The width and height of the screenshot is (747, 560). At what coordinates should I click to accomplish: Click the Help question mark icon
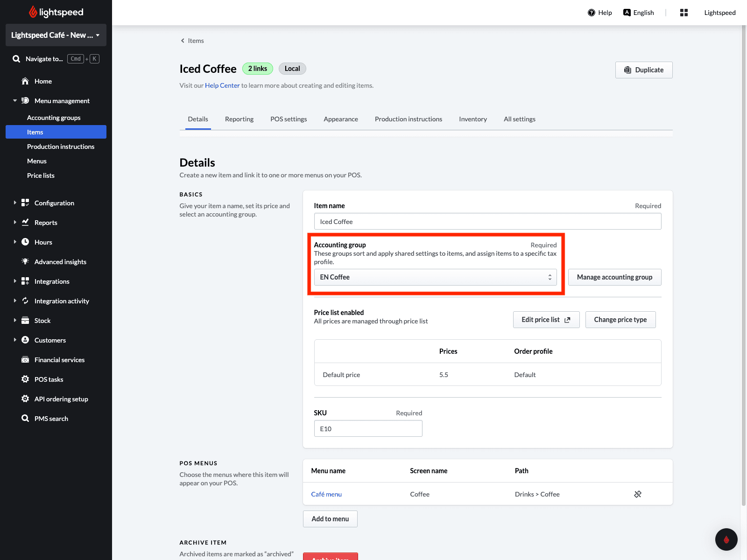coord(592,13)
